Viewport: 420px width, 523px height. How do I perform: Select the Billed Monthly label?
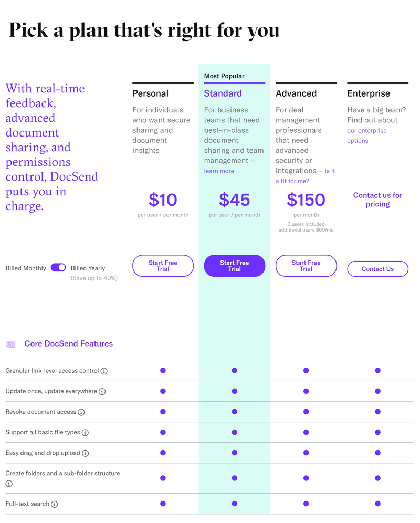(26, 268)
